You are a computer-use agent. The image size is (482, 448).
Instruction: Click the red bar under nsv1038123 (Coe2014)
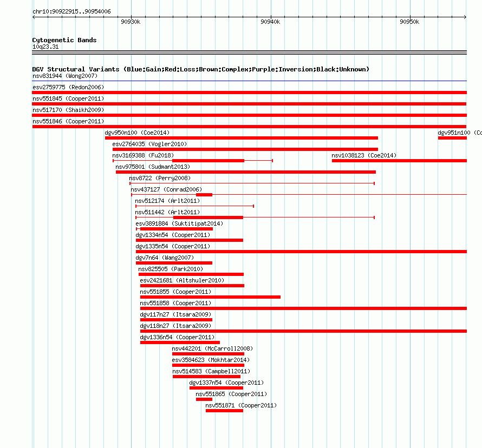[399, 161]
